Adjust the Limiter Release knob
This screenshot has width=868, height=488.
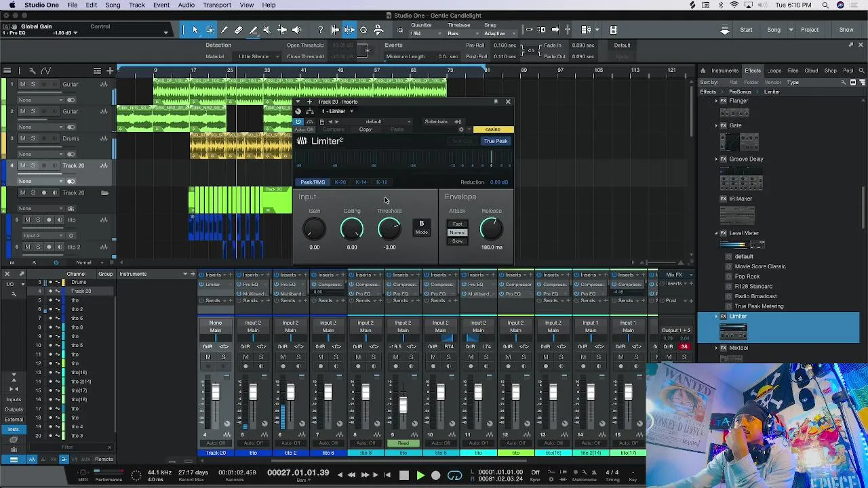click(492, 230)
